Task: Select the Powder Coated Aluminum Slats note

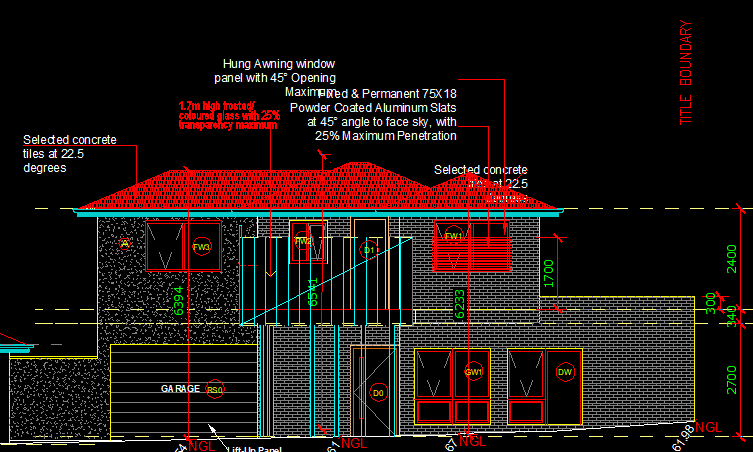Action: click(373, 114)
